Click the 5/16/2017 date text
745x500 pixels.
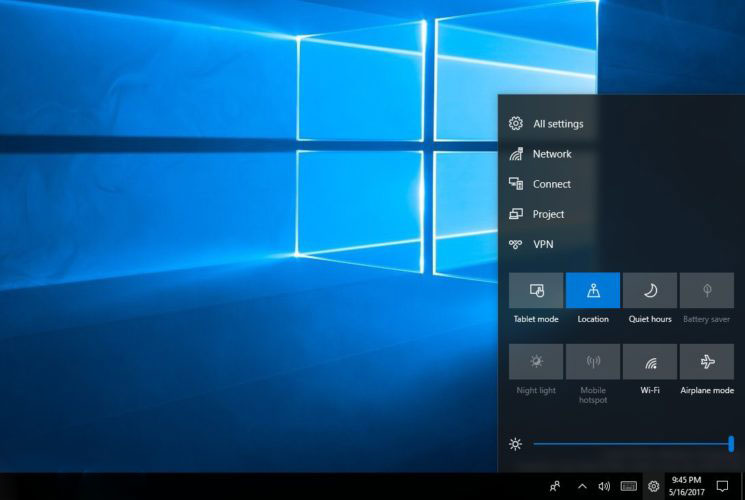pos(687,492)
